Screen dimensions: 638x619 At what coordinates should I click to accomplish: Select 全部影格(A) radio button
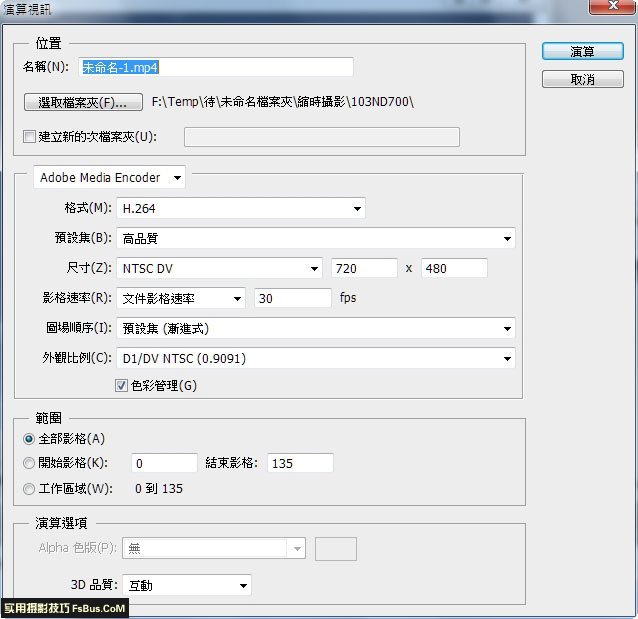click(x=29, y=439)
